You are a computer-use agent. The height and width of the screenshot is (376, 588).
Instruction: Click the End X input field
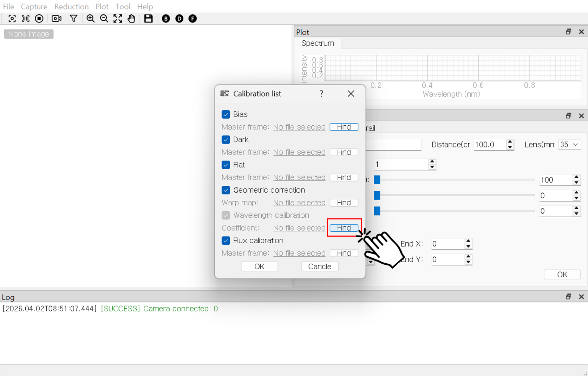(x=448, y=244)
